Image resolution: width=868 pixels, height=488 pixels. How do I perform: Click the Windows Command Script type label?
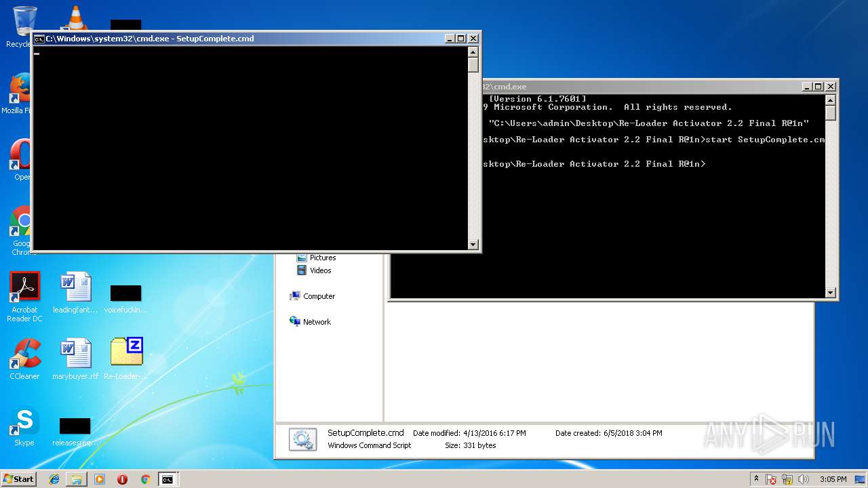click(369, 445)
